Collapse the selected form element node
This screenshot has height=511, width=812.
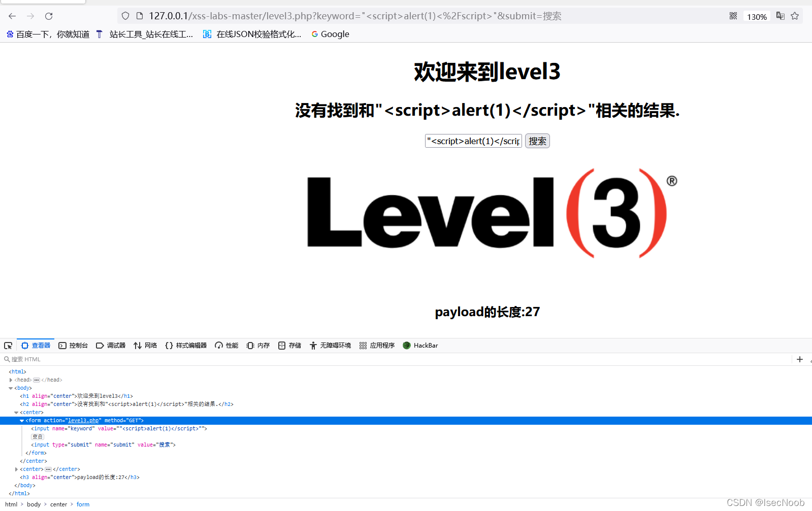pos(22,421)
